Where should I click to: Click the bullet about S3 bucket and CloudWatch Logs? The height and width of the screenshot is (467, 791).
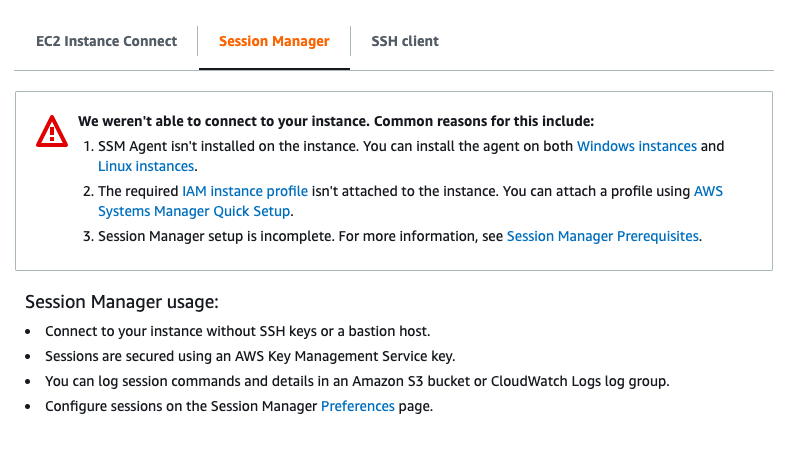pos(356,381)
